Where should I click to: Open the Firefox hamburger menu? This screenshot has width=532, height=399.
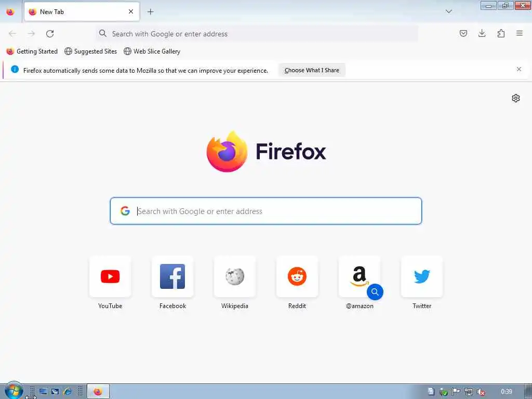pyautogui.click(x=520, y=33)
